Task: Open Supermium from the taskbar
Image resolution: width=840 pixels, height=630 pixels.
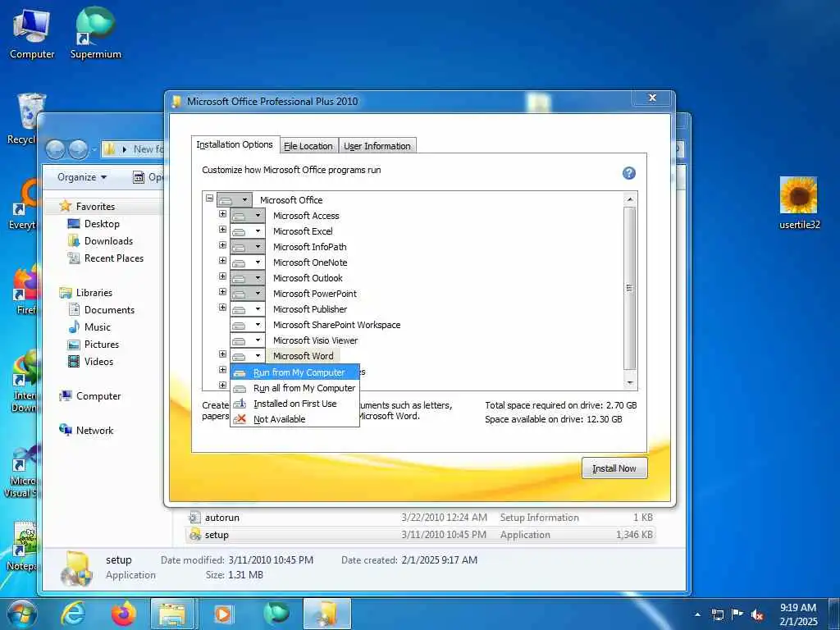Action: pyautogui.click(x=276, y=614)
